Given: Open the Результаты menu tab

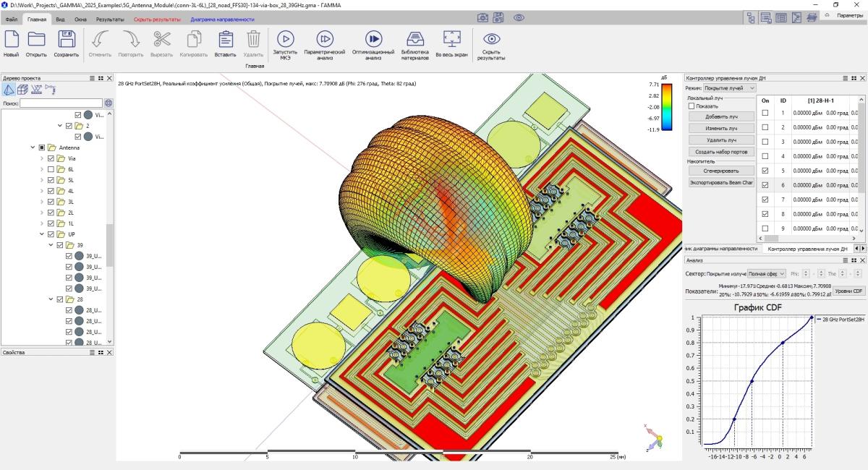Looking at the screenshot, I should coord(110,20).
